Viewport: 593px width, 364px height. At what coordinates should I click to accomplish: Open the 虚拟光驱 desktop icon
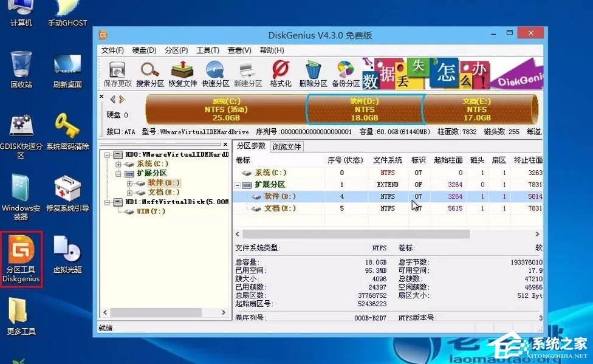click(67, 255)
